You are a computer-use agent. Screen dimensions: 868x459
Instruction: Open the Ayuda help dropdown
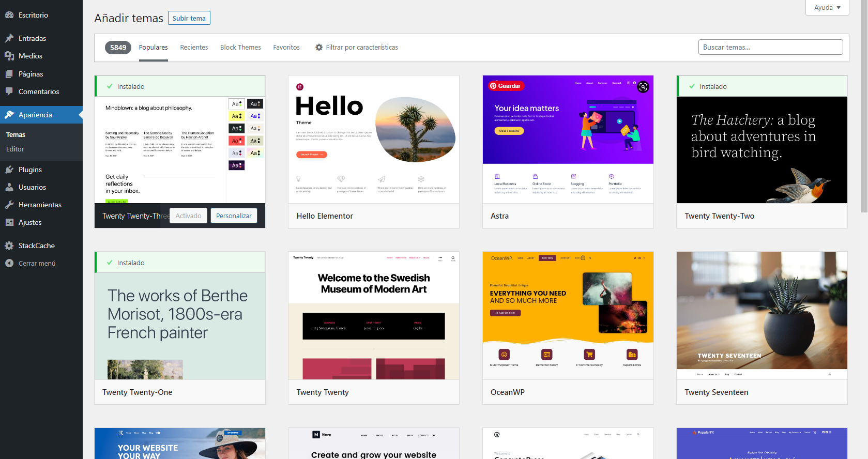click(x=827, y=7)
